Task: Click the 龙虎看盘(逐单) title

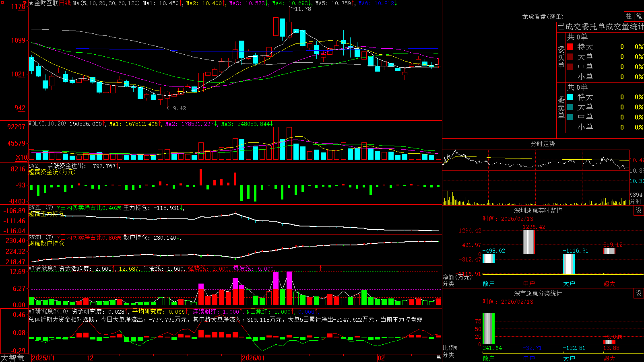Action: [543, 16]
